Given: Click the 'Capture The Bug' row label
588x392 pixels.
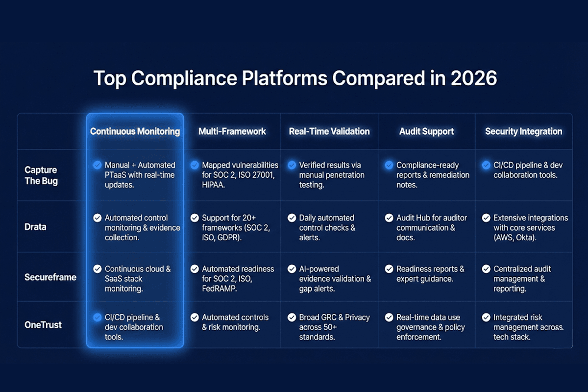Looking at the screenshot, I should (x=41, y=175).
